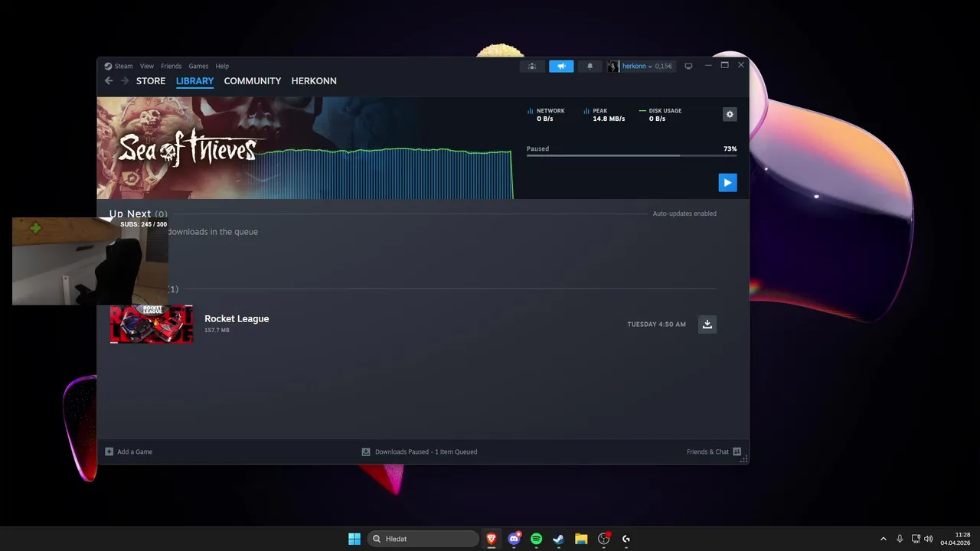980x551 pixels.
Task: Click Downloads Paused - 1 Item Queued
Action: 420,452
